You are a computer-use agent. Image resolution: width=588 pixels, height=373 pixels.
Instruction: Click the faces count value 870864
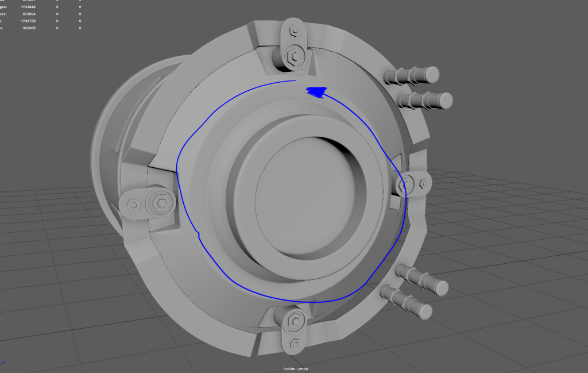[x=29, y=14]
